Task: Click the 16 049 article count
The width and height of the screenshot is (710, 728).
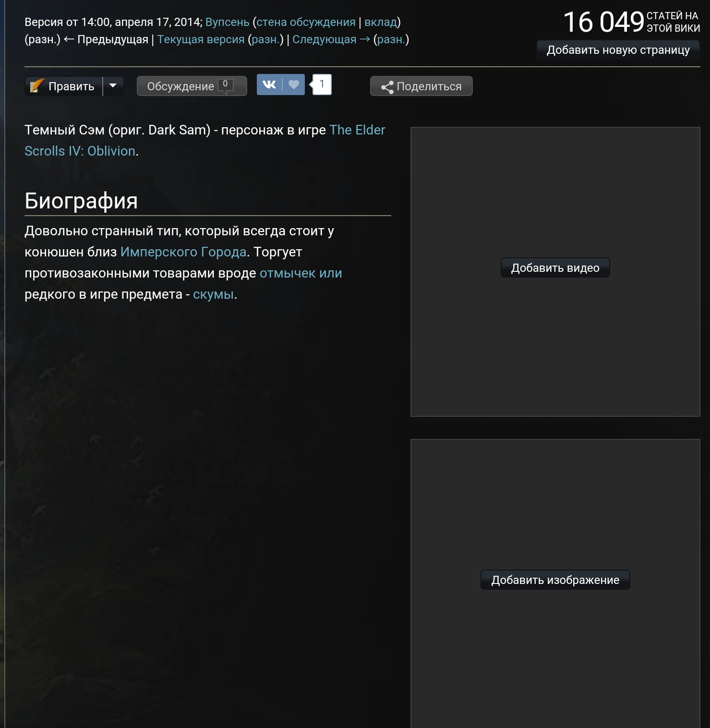Action: [603, 22]
